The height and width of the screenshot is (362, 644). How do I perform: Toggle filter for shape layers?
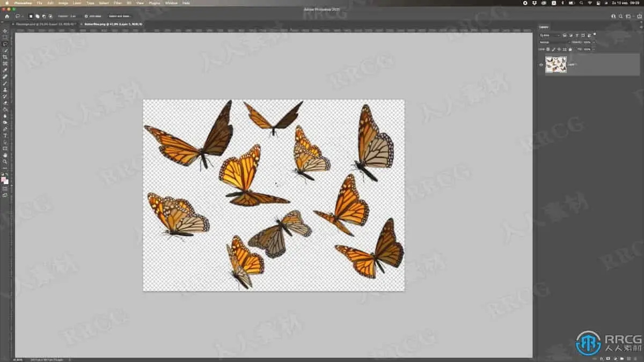coord(583,35)
